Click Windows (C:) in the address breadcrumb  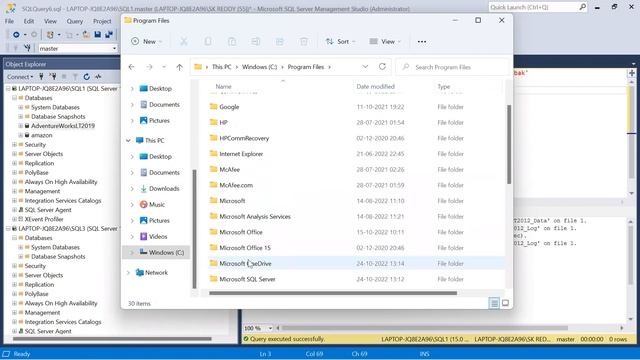[260, 67]
